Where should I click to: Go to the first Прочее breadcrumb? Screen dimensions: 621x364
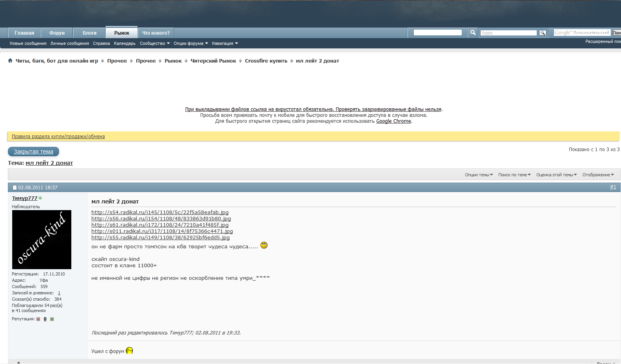point(117,61)
